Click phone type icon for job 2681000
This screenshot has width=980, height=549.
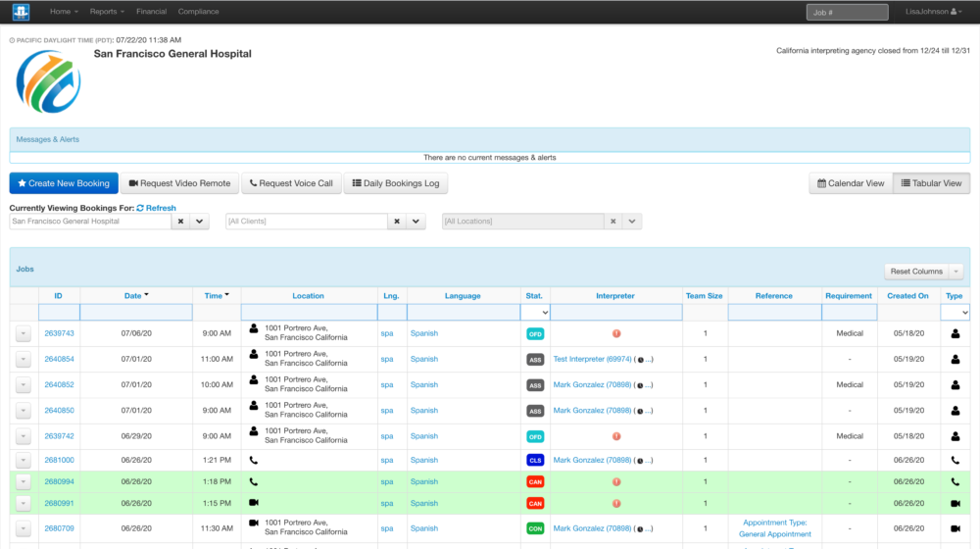click(955, 460)
